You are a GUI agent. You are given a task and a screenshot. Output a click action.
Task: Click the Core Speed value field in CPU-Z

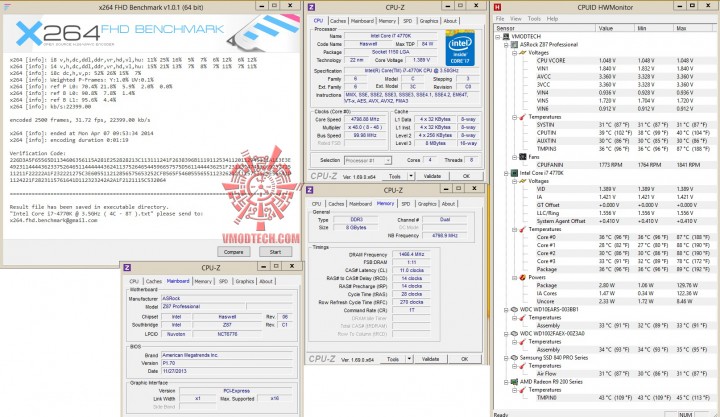point(365,119)
